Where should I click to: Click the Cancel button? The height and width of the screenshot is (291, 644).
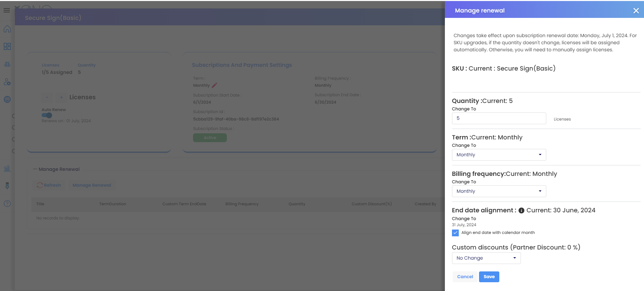465,277
